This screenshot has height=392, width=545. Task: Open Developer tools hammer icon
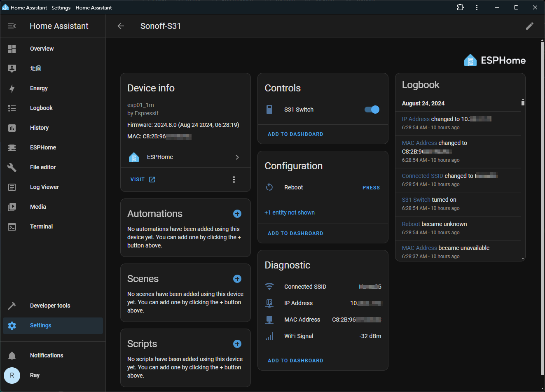tap(12, 306)
